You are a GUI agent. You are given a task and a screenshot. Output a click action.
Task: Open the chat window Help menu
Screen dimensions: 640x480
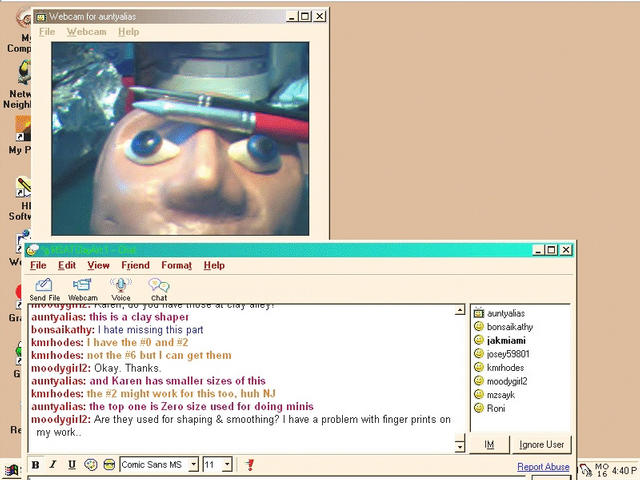(x=214, y=265)
